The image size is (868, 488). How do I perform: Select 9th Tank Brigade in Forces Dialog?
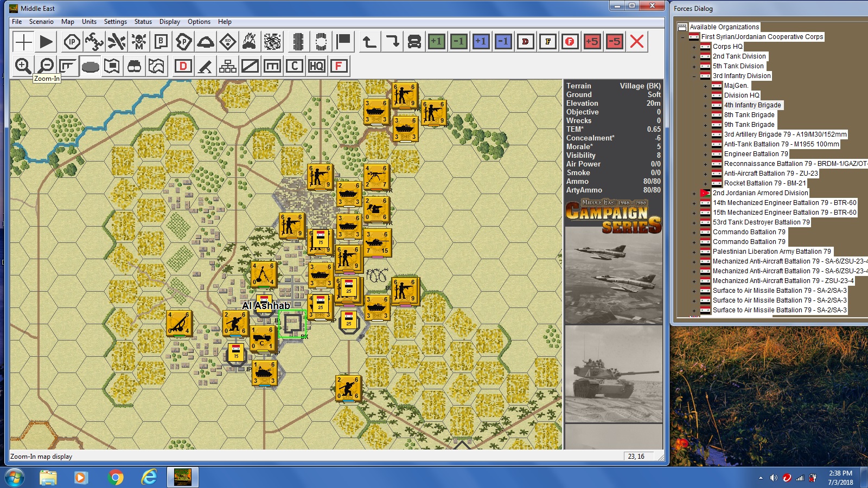[749, 125]
